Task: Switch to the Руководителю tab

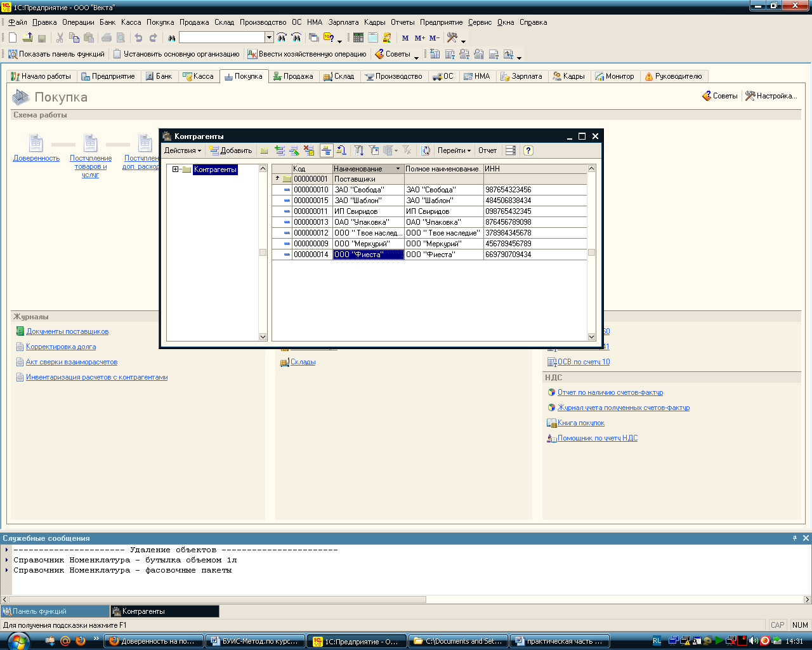Action: [x=674, y=76]
